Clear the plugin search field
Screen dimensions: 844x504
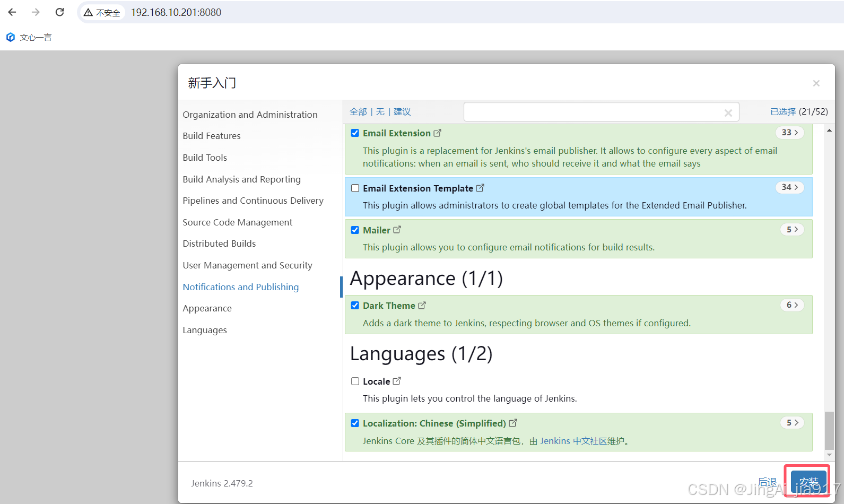pos(728,112)
